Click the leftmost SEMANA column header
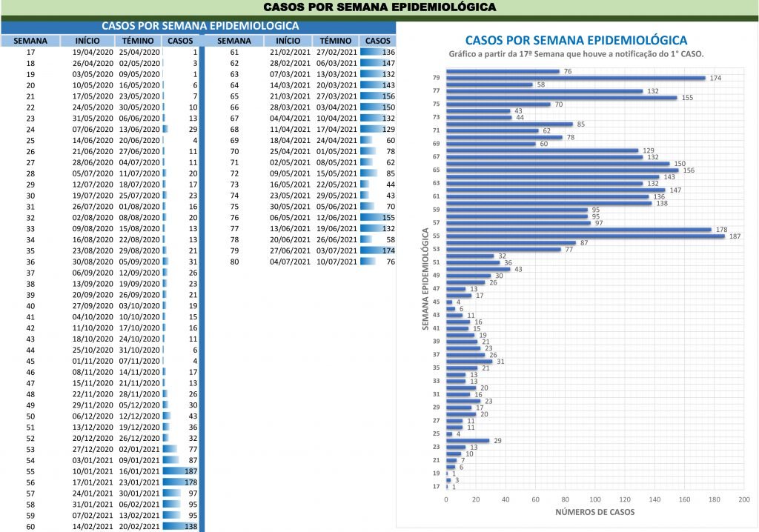 [30, 41]
